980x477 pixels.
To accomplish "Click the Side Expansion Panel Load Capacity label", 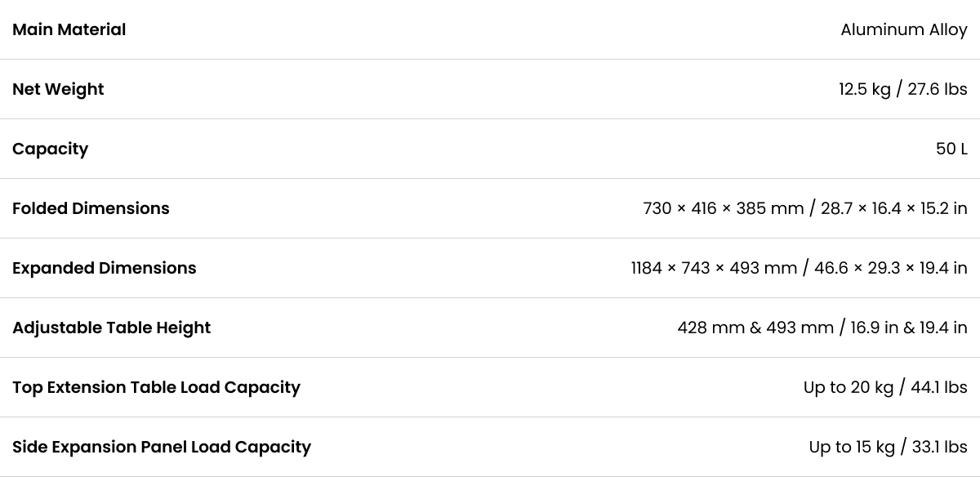I will click(162, 447).
